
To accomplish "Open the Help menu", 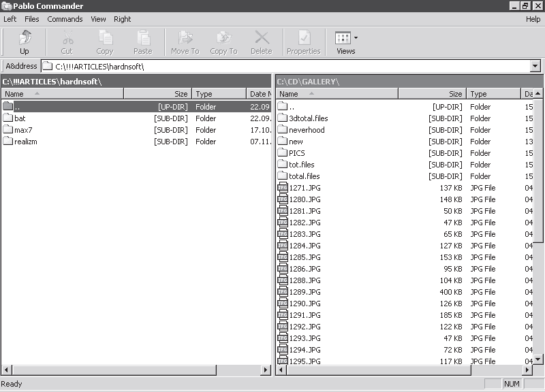I will pyautogui.click(x=533, y=19).
